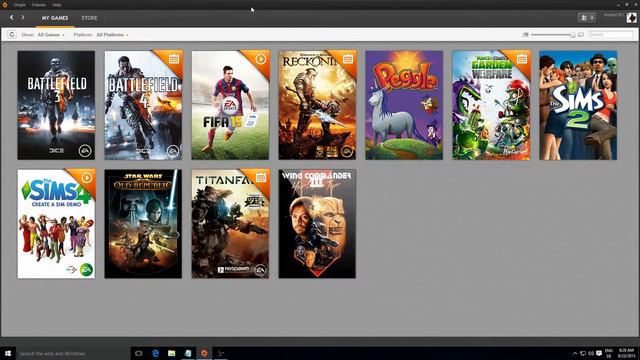Screen dimensions: 640x360
Task: Go forward with the right arrow
Action: (23, 18)
